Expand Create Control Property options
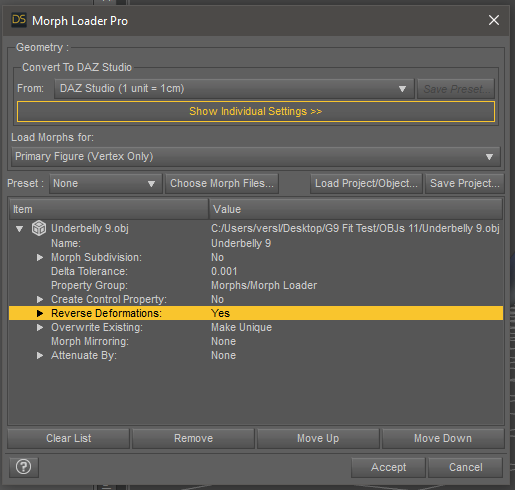 40,299
